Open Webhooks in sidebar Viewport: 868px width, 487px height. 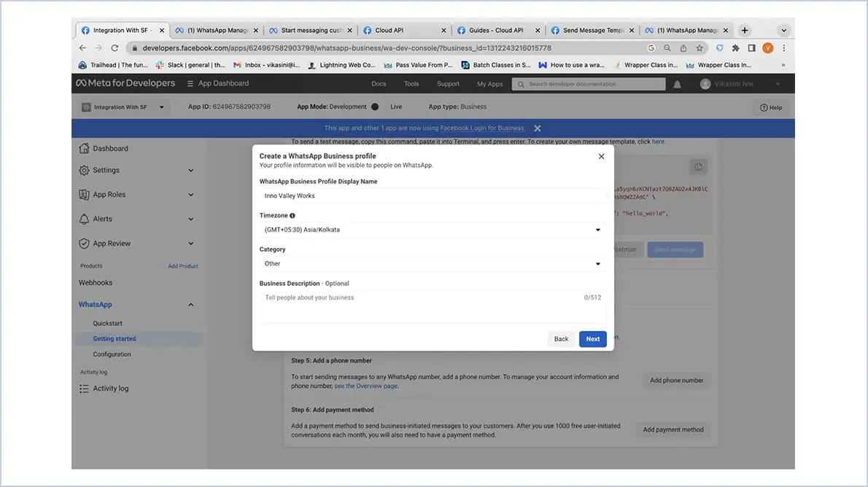96,283
